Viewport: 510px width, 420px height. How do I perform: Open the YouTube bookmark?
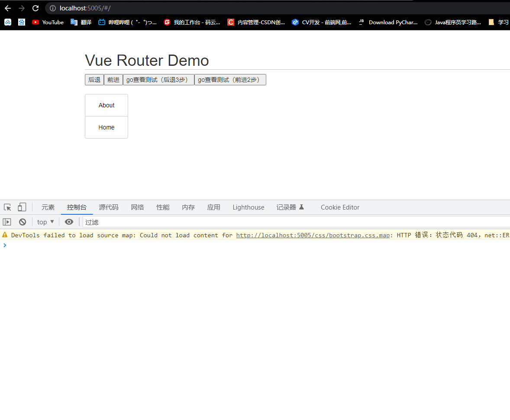point(48,22)
